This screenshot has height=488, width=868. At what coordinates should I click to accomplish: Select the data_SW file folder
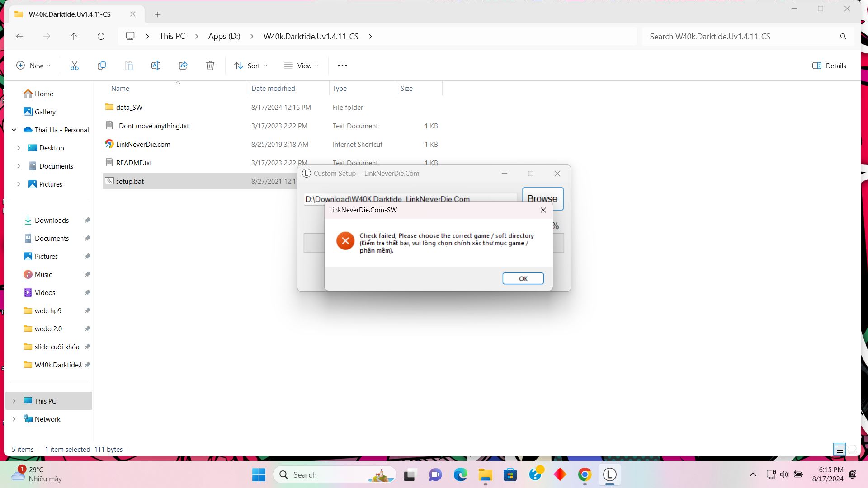pos(129,107)
